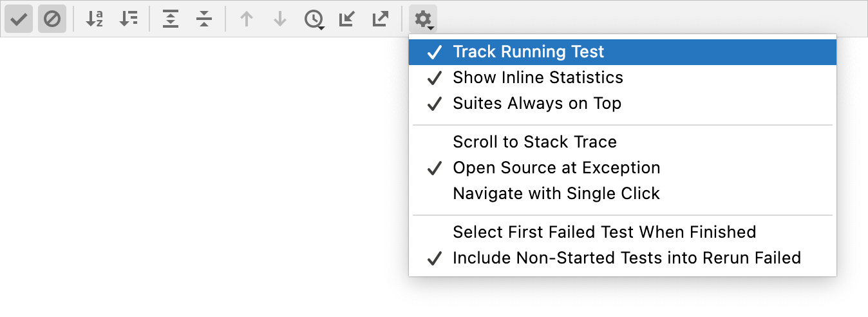The image size is (868, 317).
Task: Go to previous failed test arrow
Action: (246, 19)
